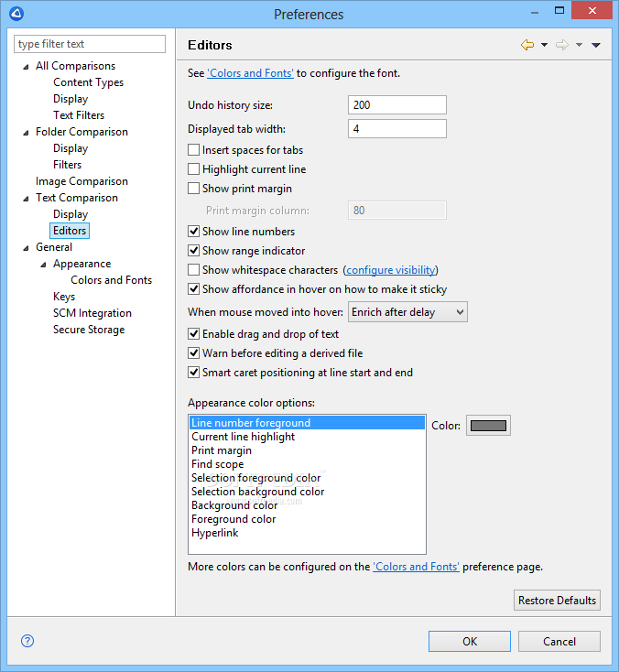
Task: Click the top 'Colors and Fonts' link
Action: [250, 73]
